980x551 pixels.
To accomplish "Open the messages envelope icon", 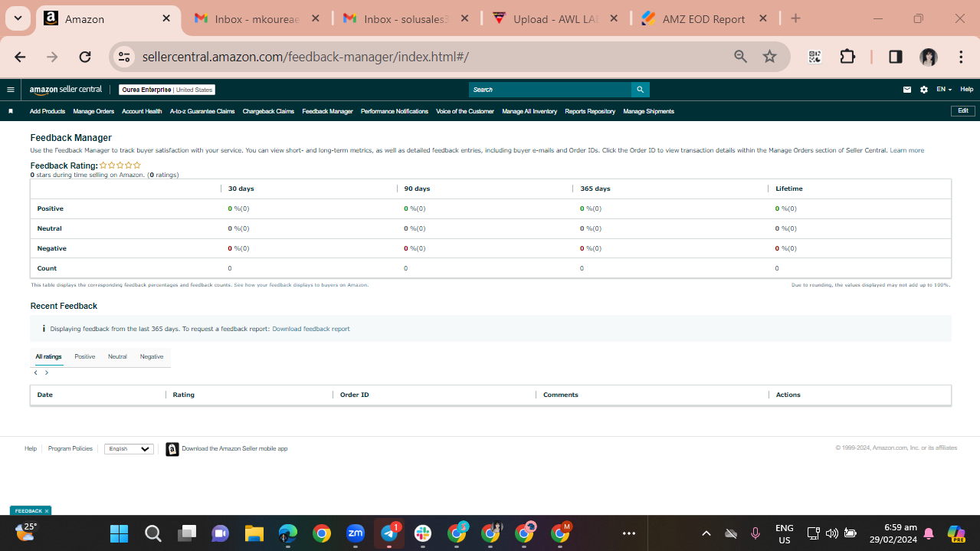I will pos(907,90).
